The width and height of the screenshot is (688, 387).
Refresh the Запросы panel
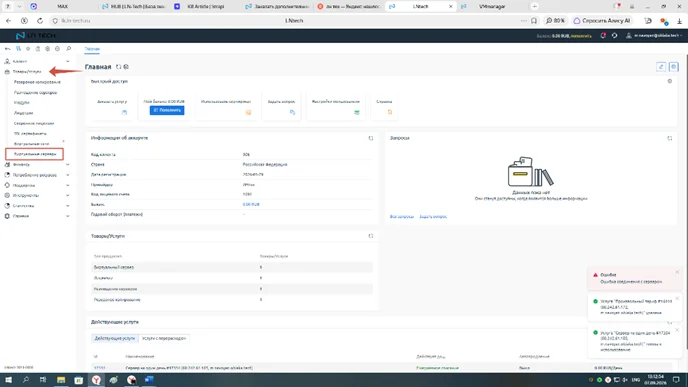(x=670, y=138)
